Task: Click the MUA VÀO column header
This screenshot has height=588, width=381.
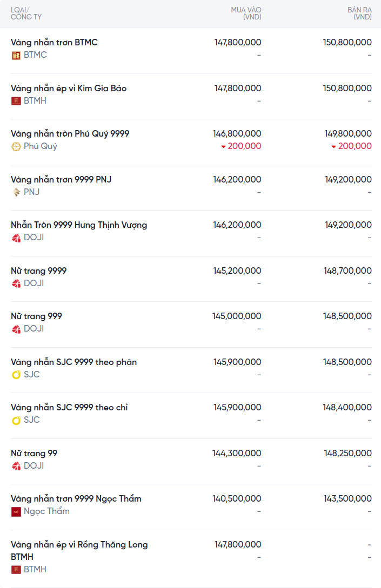Action: click(x=246, y=13)
